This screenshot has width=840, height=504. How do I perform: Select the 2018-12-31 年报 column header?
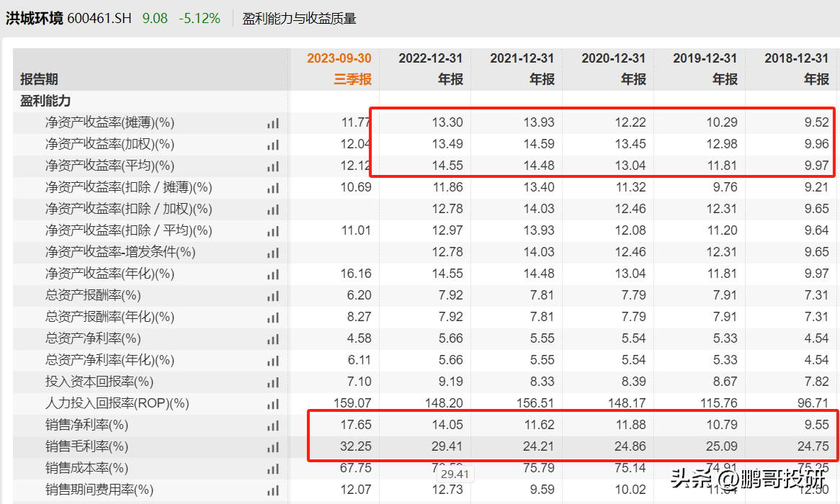[x=797, y=68]
